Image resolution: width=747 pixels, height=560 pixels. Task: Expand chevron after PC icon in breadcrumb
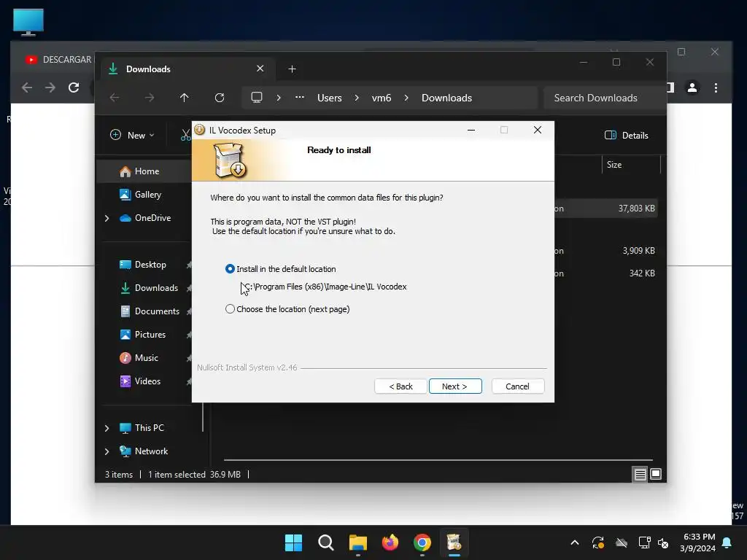pos(279,98)
